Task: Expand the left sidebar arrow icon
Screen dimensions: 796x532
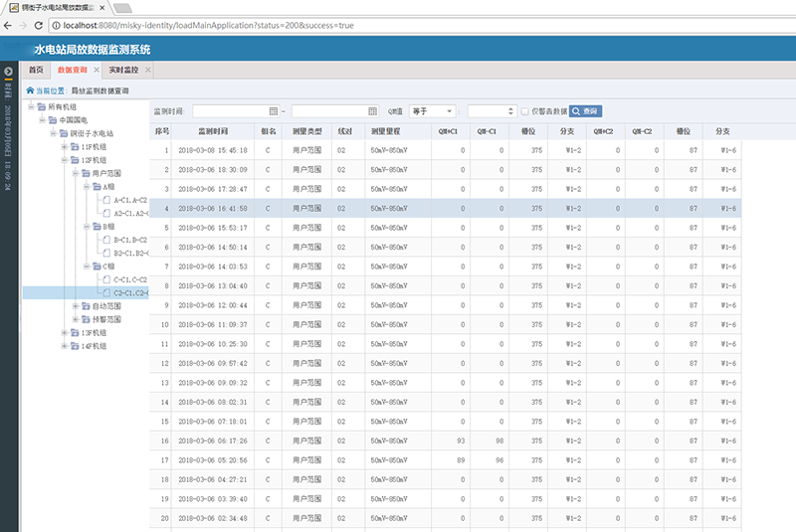Action: click(x=8, y=72)
